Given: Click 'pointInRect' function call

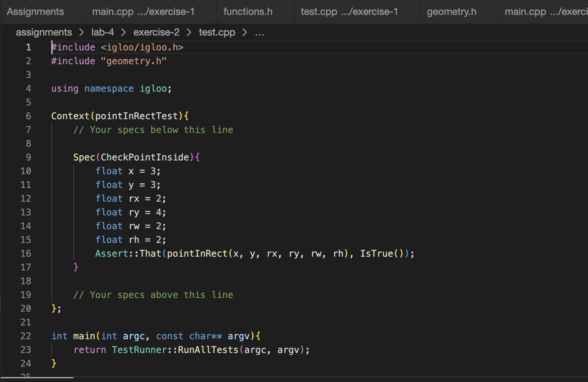Looking at the screenshot, I should point(197,254).
